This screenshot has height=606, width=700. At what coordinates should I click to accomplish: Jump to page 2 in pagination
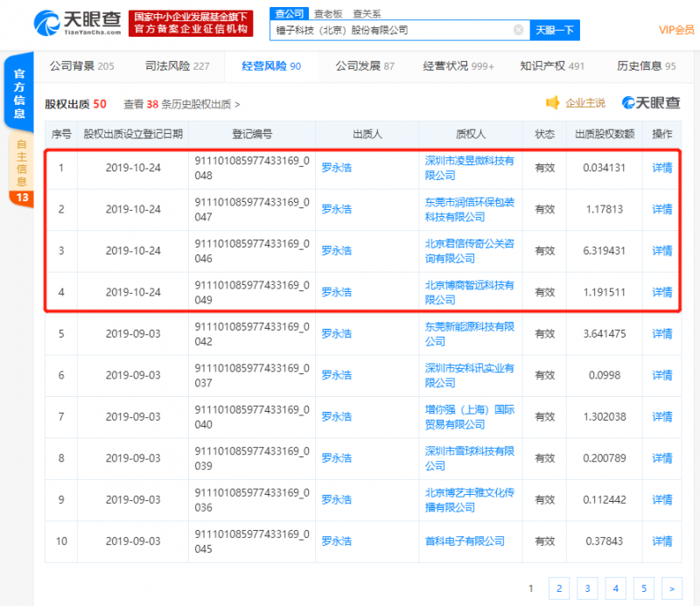[x=558, y=589]
